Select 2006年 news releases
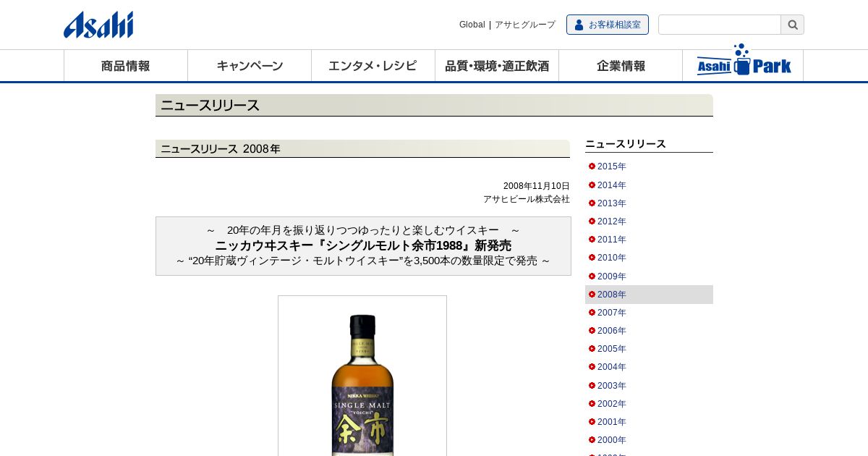Viewport: 868px width, 456px height. pos(612,331)
